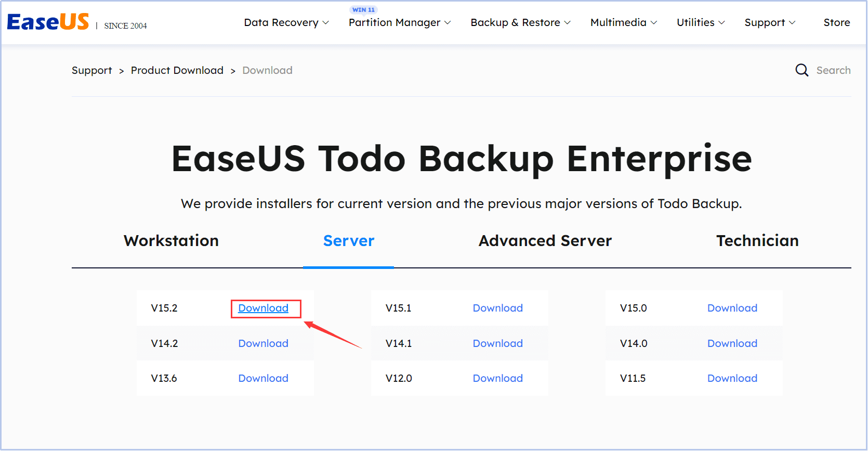Open the Backup & Restore dropdown
The image size is (868, 451).
pyautogui.click(x=520, y=22)
